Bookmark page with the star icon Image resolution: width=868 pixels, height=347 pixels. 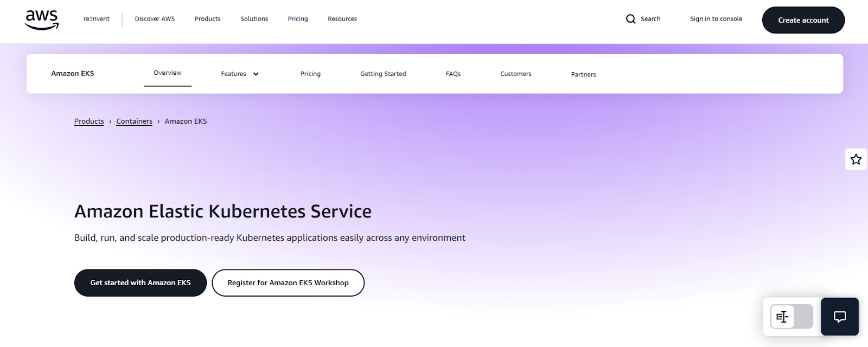(x=856, y=159)
